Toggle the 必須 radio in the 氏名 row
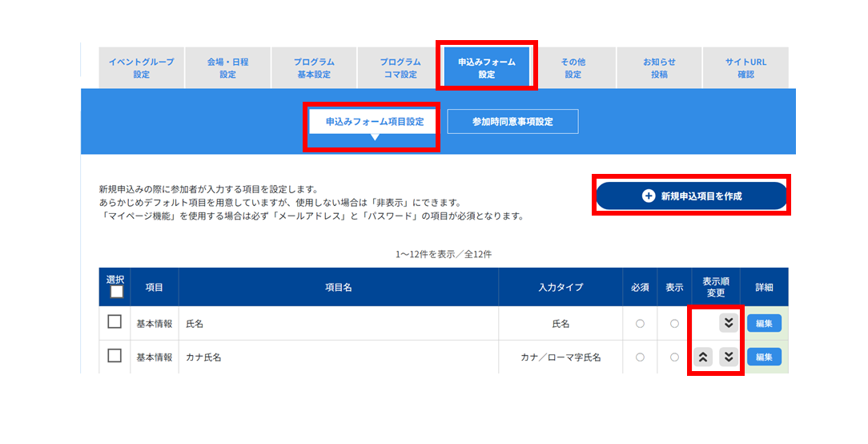Image resolution: width=868 pixels, height=444 pixels. pyautogui.click(x=640, y=324)
